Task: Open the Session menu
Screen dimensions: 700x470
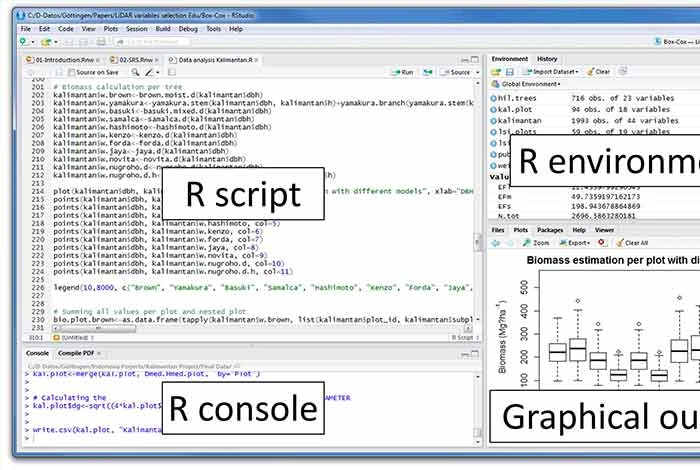Action: pyautogui.click(x=136, y=29)
